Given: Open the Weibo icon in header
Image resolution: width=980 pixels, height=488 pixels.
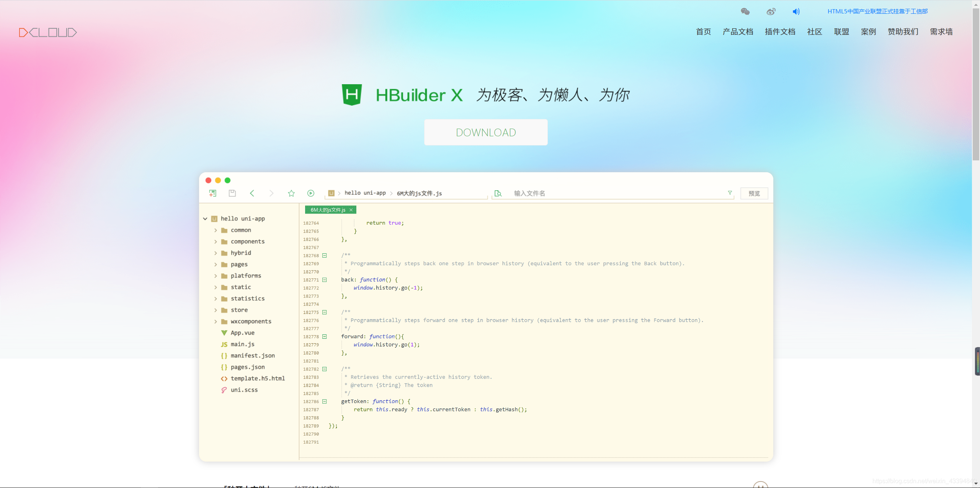Looking at the screenshot, I should point(771,11).
